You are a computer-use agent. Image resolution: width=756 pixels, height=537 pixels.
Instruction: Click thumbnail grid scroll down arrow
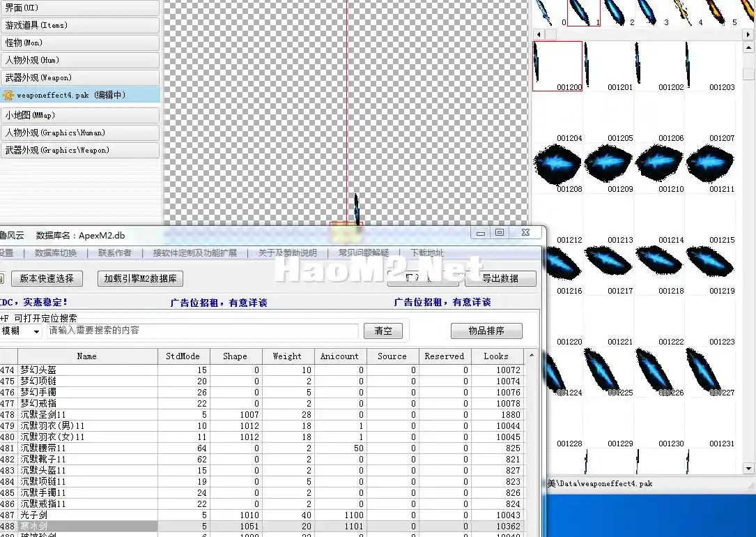click(748, 468)
